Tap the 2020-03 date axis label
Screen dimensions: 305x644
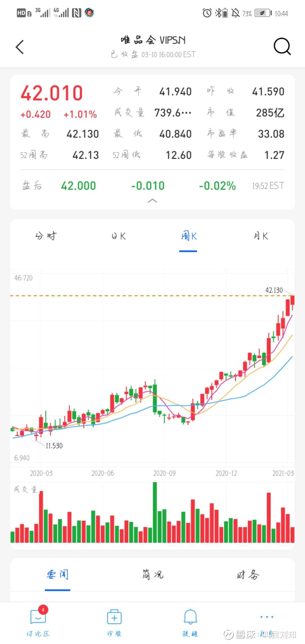(x=41, y=473)
